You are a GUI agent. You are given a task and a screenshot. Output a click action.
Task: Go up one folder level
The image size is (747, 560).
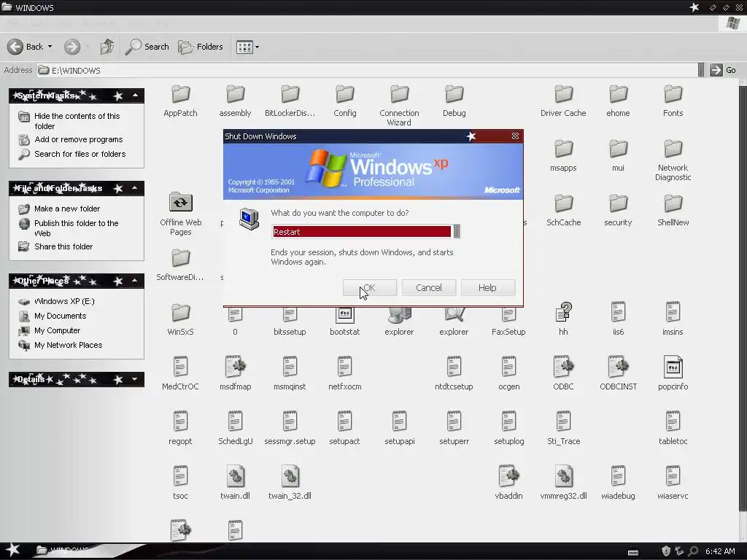(x=107, y=47)
